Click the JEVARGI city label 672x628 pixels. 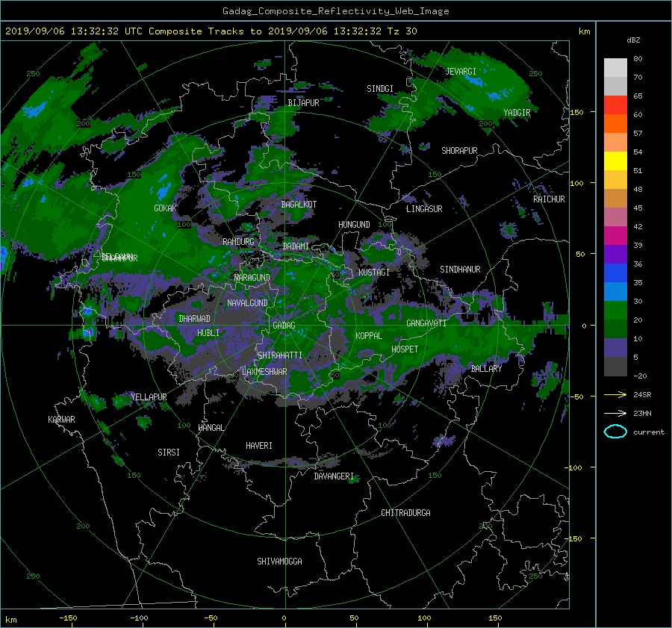tap(461, 72)
